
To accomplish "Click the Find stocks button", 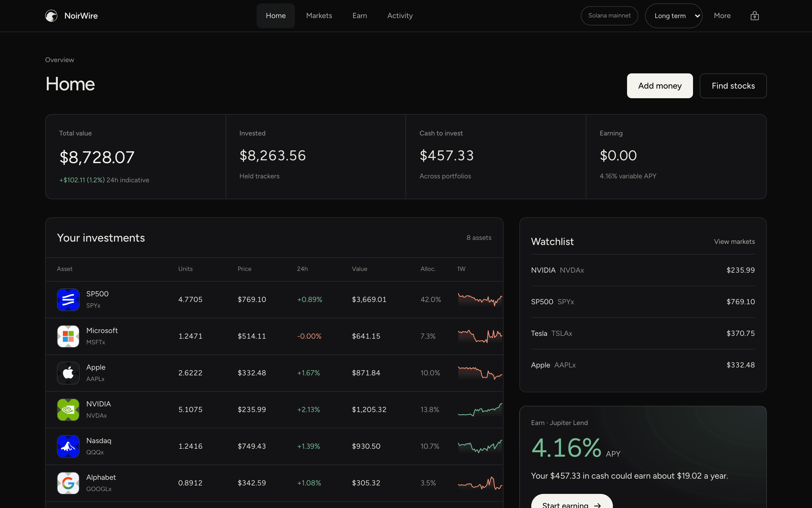I will 733,86.
